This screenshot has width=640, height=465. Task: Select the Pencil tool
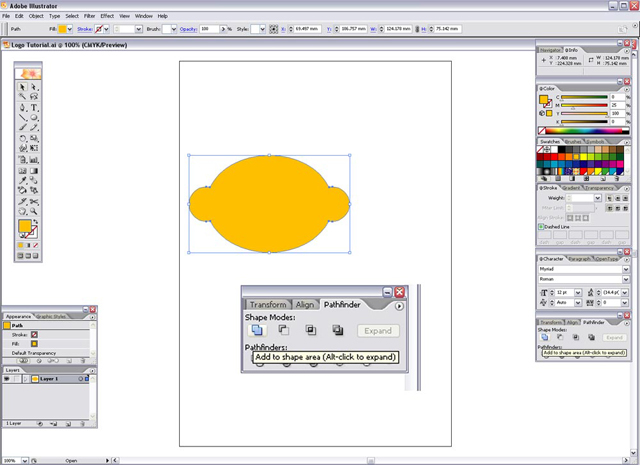[34, 127]
